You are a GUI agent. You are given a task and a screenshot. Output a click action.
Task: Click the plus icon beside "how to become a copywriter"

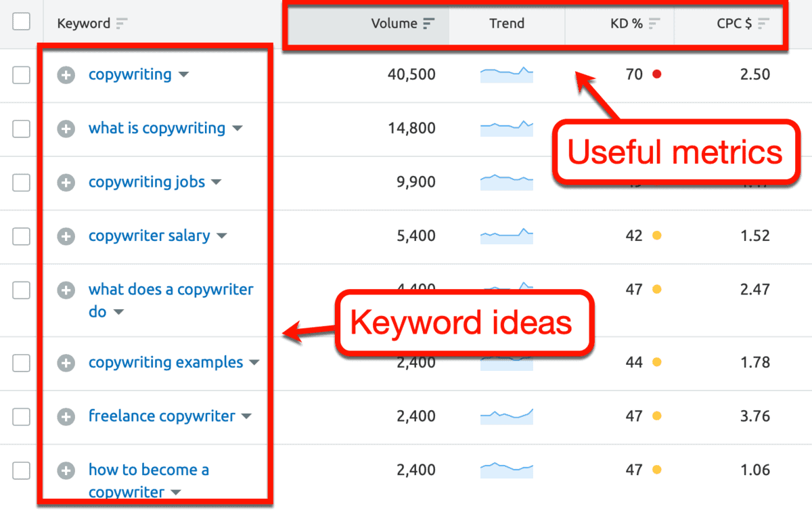pyautogui.click(x=66, y=470)
